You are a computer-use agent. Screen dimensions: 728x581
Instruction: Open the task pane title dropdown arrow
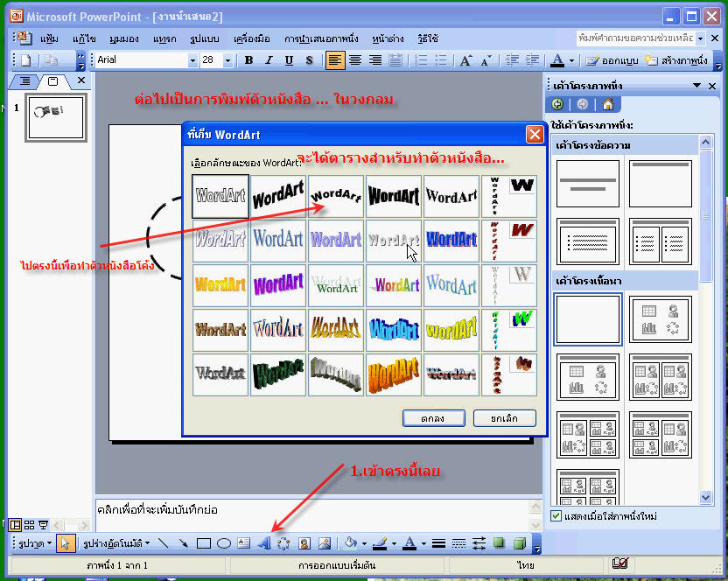[696, 86]
